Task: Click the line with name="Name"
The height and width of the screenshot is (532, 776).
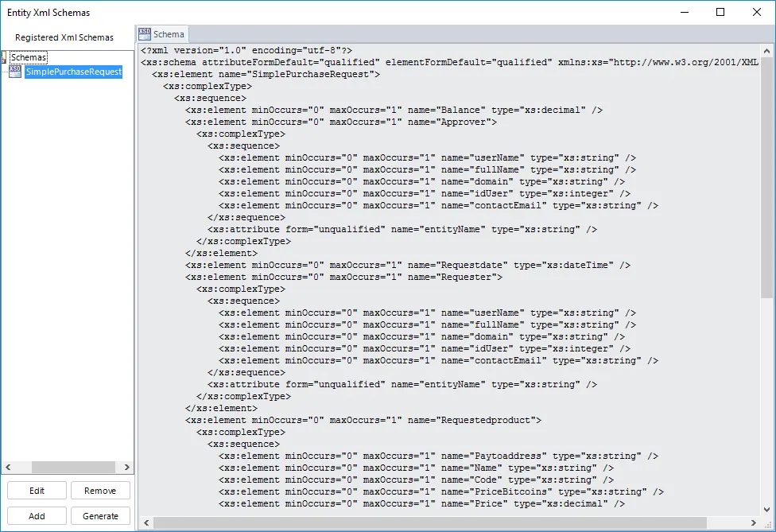Action: (x=416, y=468)
